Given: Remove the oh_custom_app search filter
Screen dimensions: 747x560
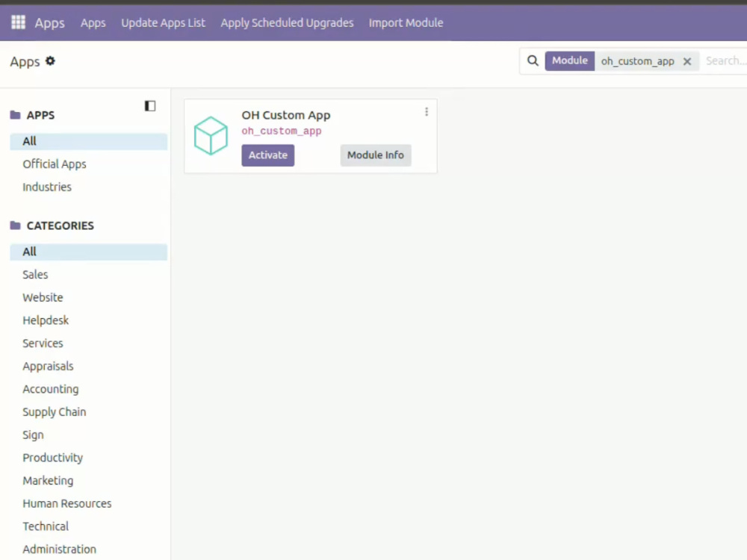Looking at the screenshot, I should 687,61.
